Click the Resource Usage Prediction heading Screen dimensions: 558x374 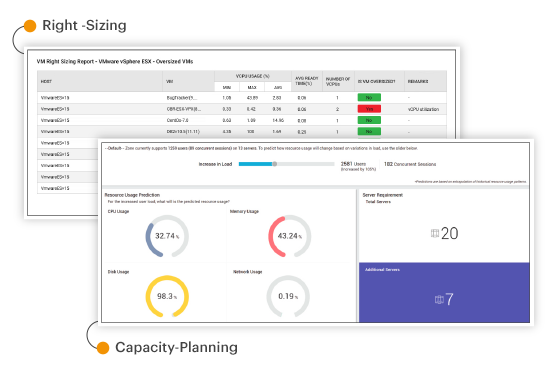132,195
